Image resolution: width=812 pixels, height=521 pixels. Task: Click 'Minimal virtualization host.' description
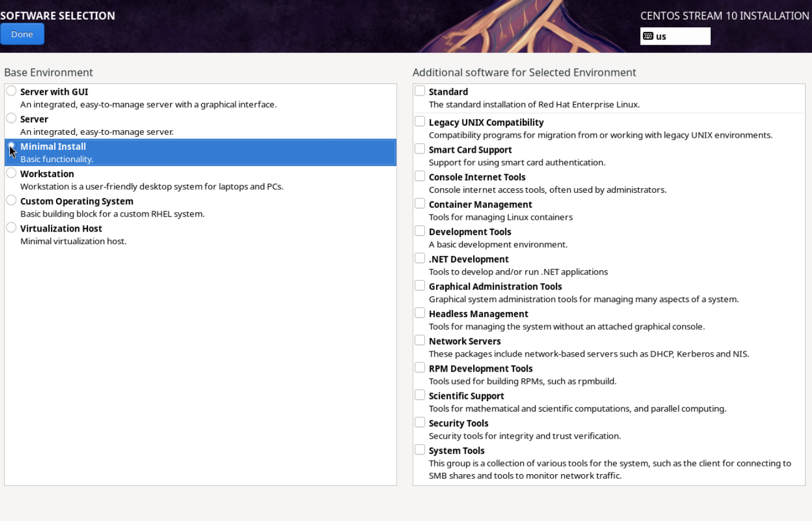point(73,241)
